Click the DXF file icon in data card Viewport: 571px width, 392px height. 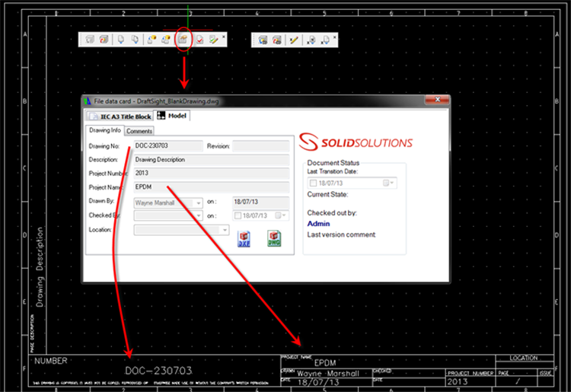[244, 238]
